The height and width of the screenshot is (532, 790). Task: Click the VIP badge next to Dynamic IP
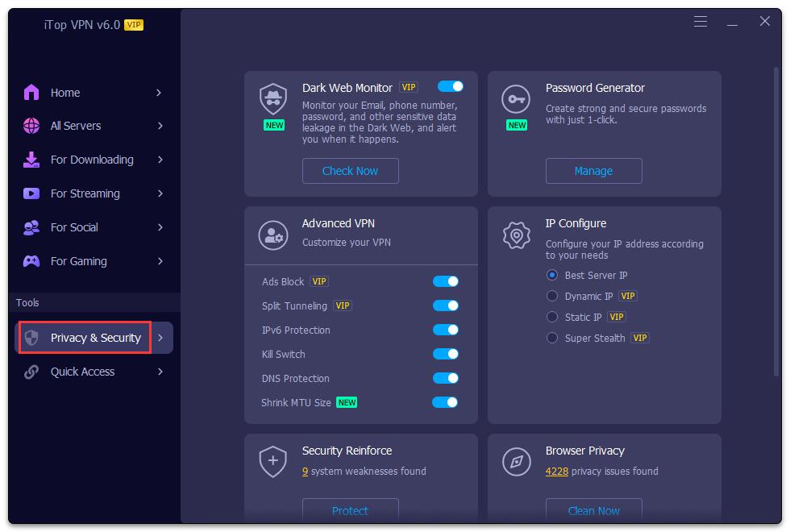click(x=628, y=297)
